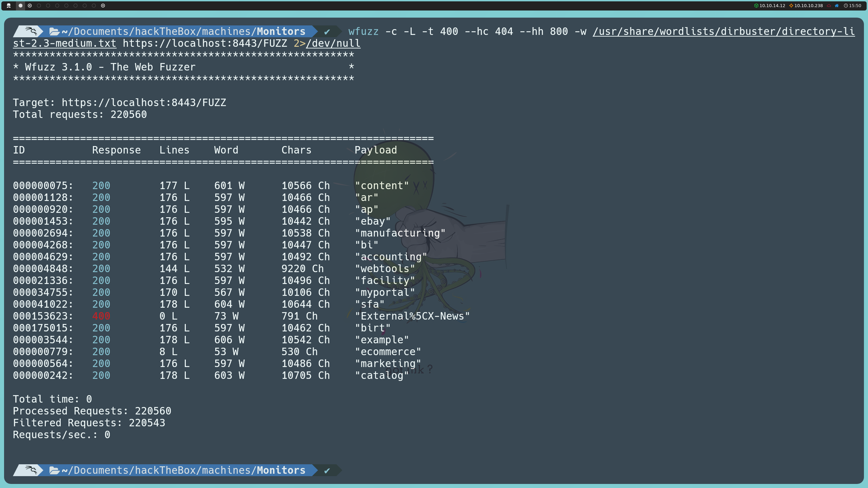Click the Monitors directory in bottom prompt
Screen dimensions: 868x488
[x=281, y=470]
